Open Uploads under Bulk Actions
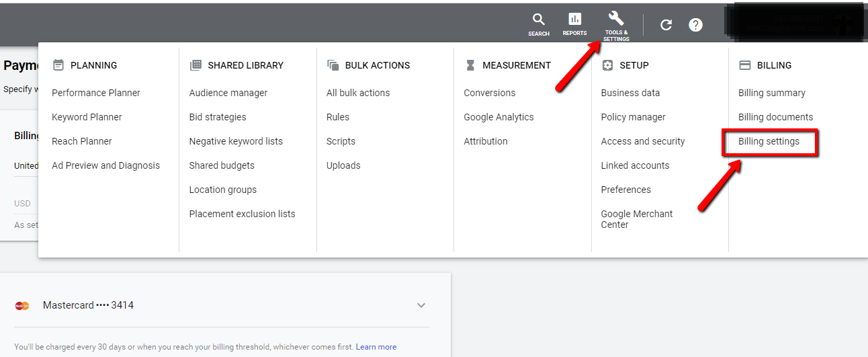Screen dimensions: 868x357 (343, 165)
